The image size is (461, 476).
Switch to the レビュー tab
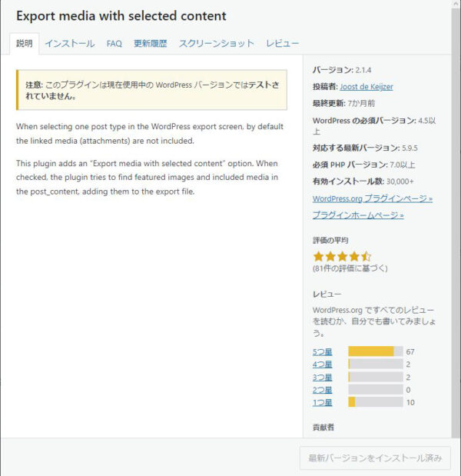pos(283,44)
